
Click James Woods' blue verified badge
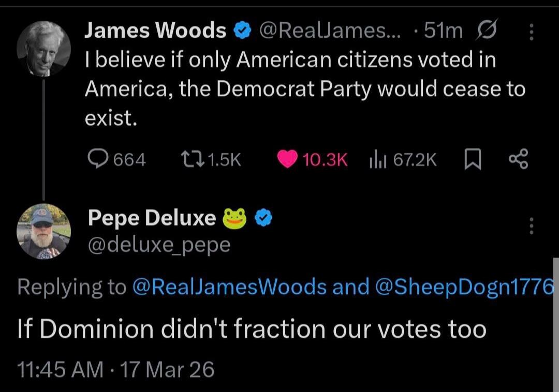point(241,30)
